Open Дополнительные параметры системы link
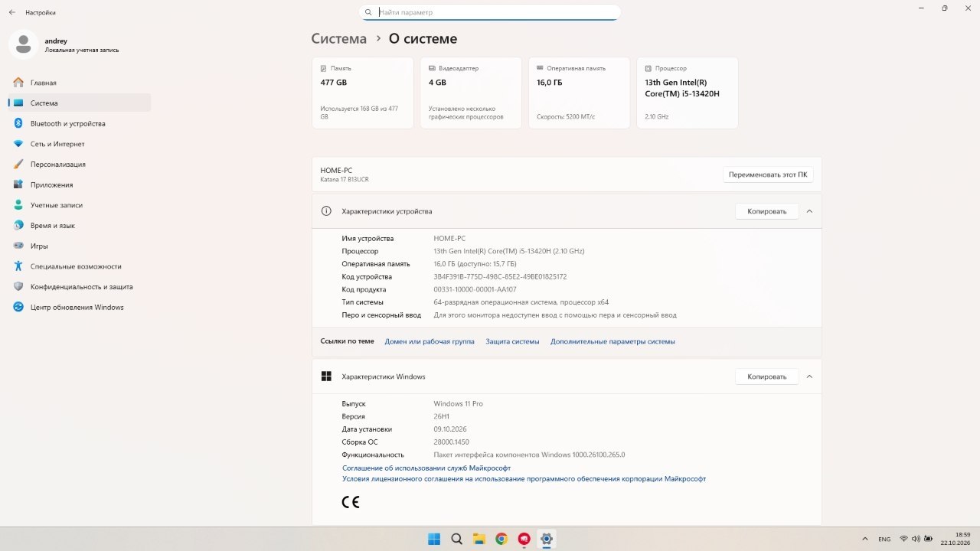The image size is (980, 551). click(x=612, y=341)
